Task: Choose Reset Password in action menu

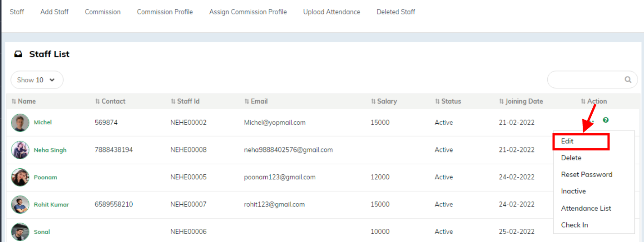Action: click(586, 175)
